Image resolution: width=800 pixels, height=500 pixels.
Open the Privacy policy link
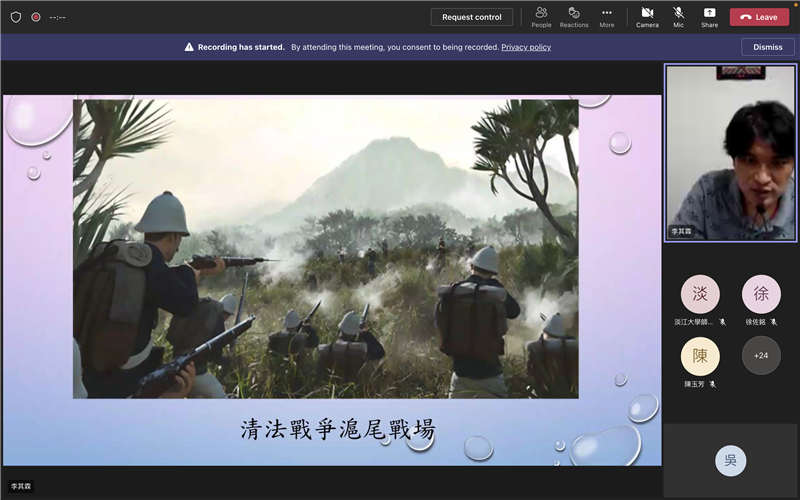pos(526,47)
